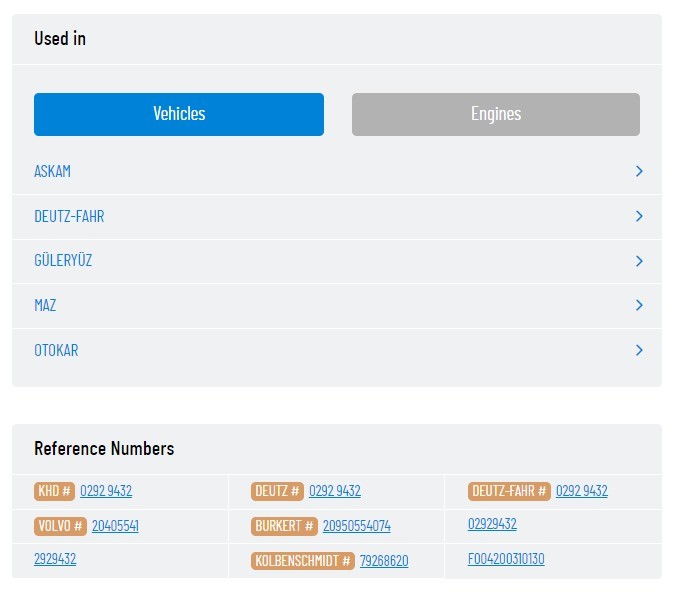Screen dimensions: 679x595
Task: Open KOLBENSCHMIDT reference number 79268620
Action: point(384,561)
